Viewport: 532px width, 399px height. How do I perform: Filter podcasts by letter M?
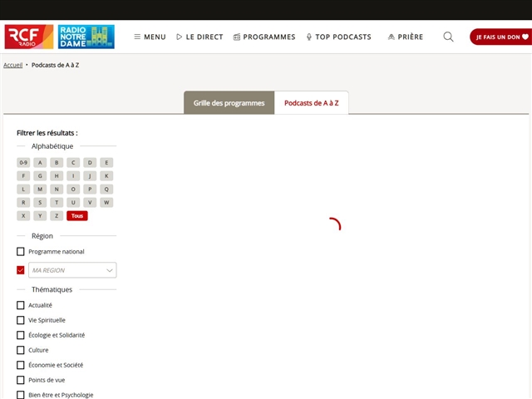pos(40,190)
